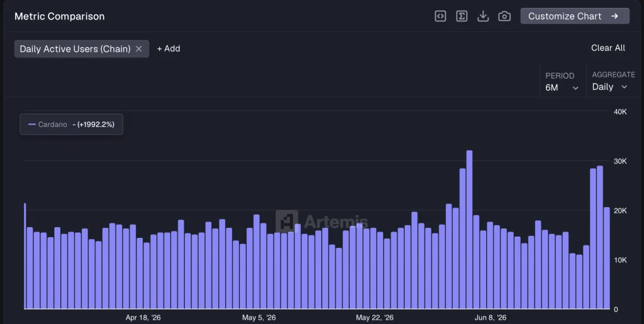Image resolution: width=644 pixels, height=324 pixels.
Task: Click the +1992.2% change value
Action: pyautogui.click(x=96, y=125)
